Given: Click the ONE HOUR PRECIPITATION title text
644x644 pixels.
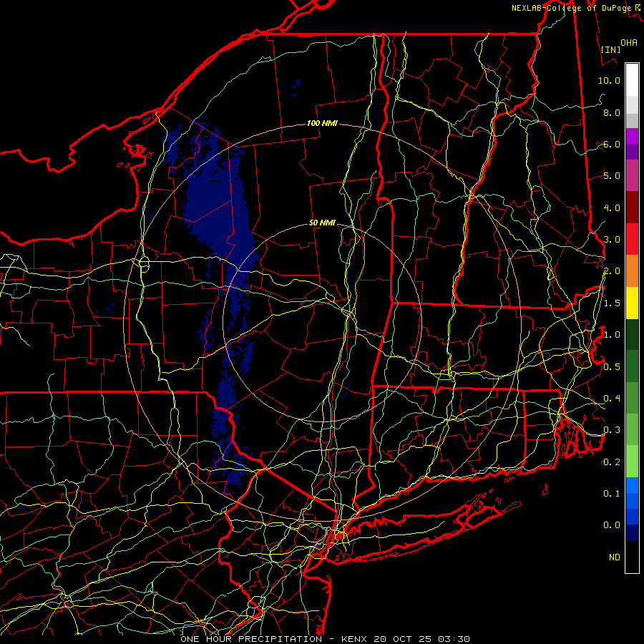Looking at the screenshot, I should click(251, 639).
